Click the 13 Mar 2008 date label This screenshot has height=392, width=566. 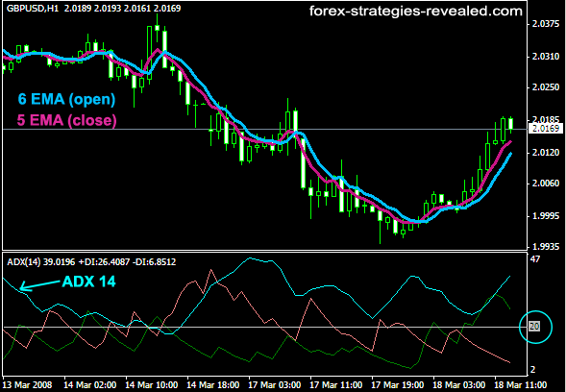click(28, 384)
